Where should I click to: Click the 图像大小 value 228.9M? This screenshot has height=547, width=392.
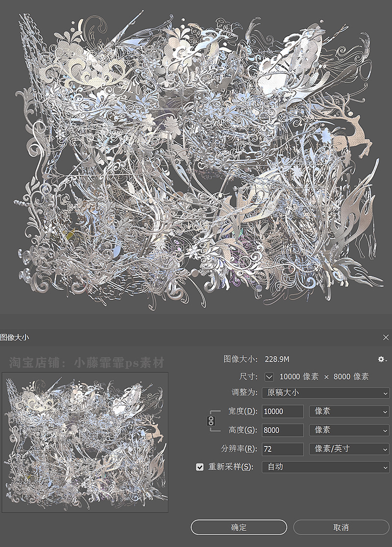277,359
